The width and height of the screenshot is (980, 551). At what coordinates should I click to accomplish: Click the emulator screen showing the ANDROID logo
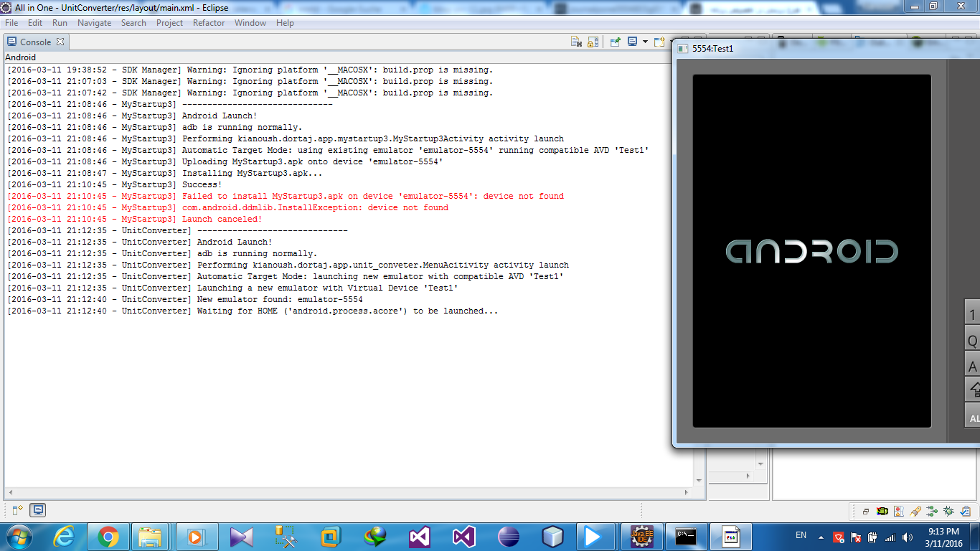tap(811, 251)
